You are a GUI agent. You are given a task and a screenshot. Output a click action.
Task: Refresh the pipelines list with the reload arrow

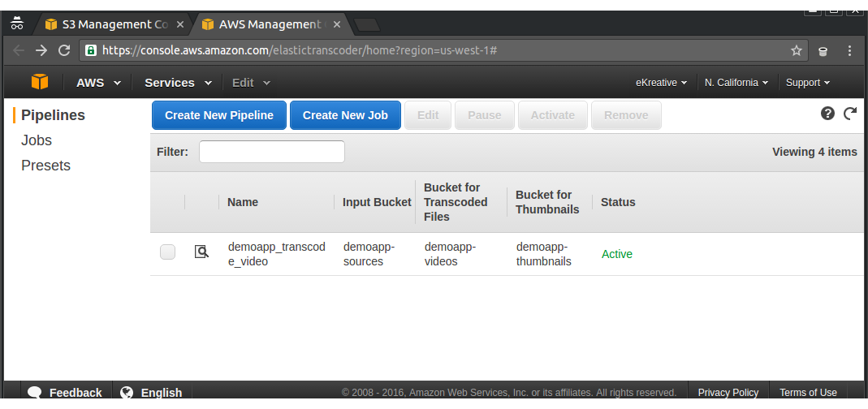(850, 114)
